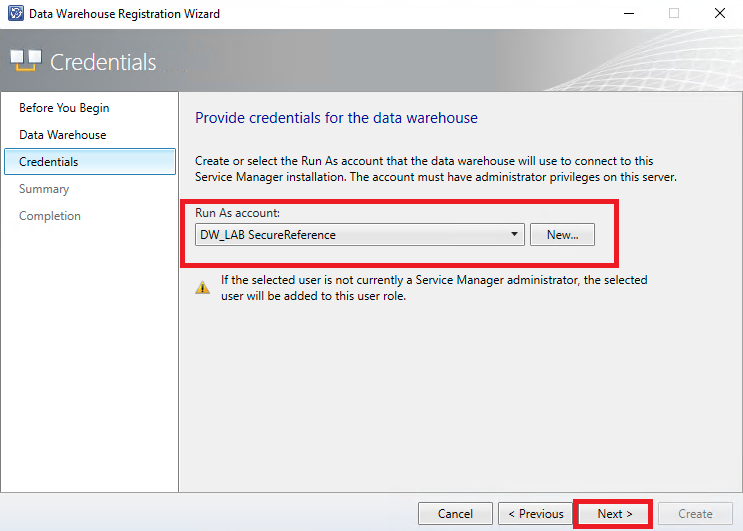Maximize the Registration Wizard window

click(674, 14)
